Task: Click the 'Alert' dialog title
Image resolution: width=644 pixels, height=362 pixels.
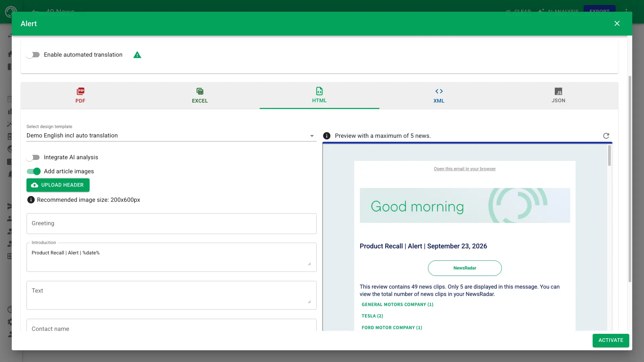Action: pyautogui.click(x=29, y=23)
